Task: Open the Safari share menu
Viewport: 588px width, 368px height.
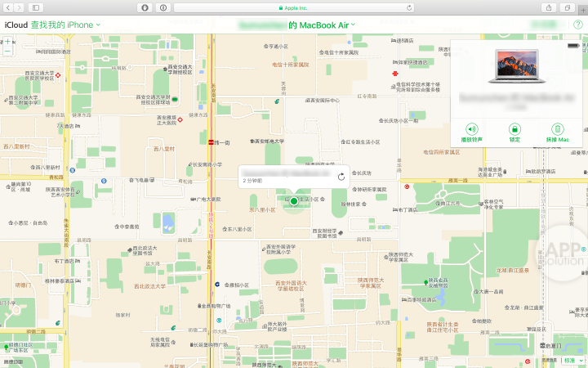Action: click(549, 7)
